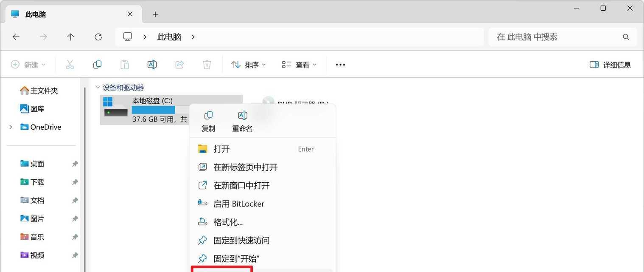This screenshot has width=644, height=272.
Task: Click the Share toolbar icon
Action: (x=179, y=65)
